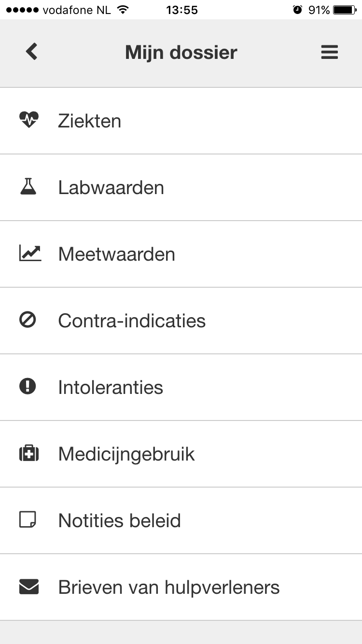362x644 pixels.
Task: Open Contra-indicaties from the dossier list
Action: [x=181, y=321]
